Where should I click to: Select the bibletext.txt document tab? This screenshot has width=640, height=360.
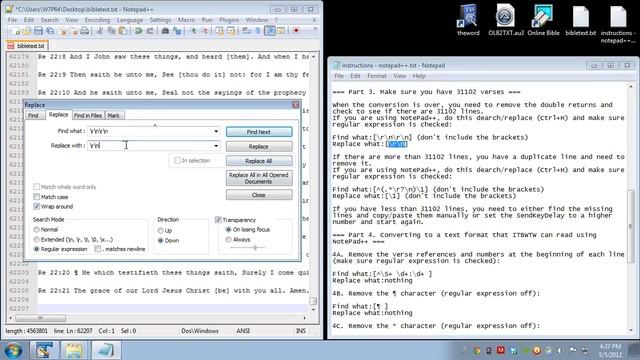coord(27,46)
